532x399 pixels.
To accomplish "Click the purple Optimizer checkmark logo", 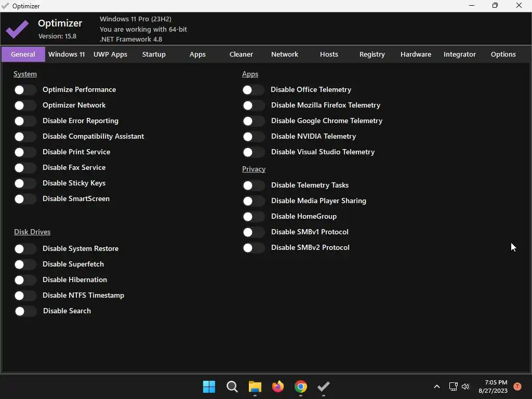I will point(17,29).
